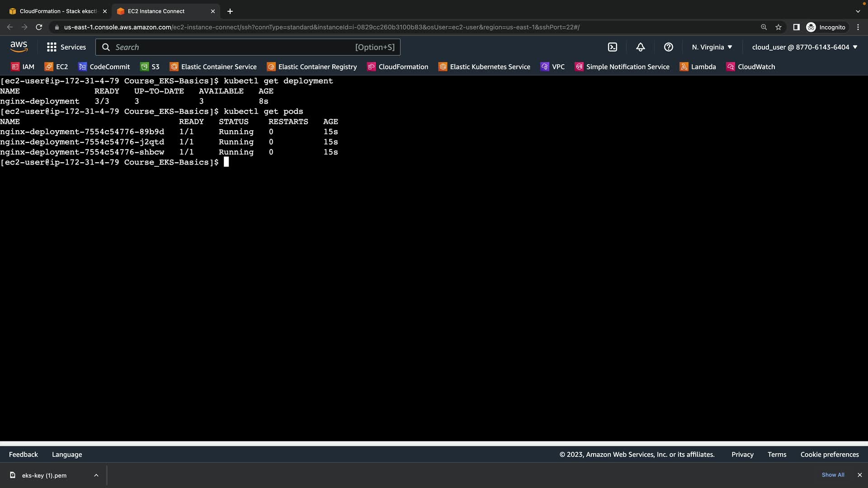Click the Show All downloads link
Image resolution: width=868 pixels, height=488 pixels.
(833, 475)
